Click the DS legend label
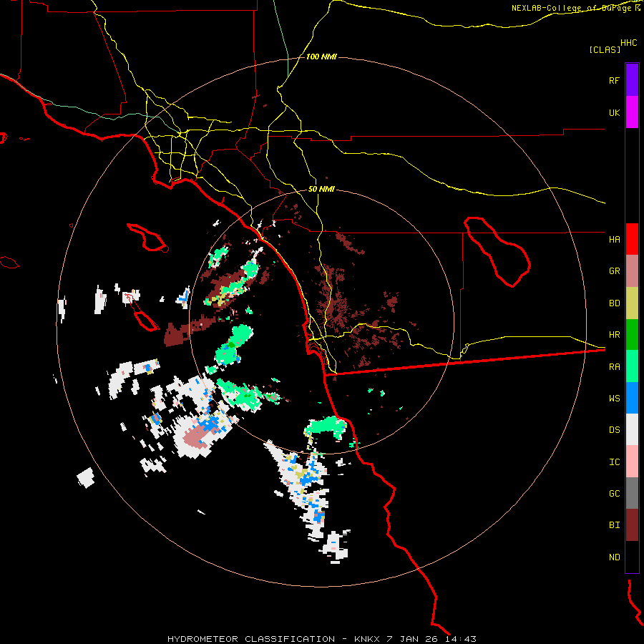The image size is (644, 644). (x=614, y=429)
